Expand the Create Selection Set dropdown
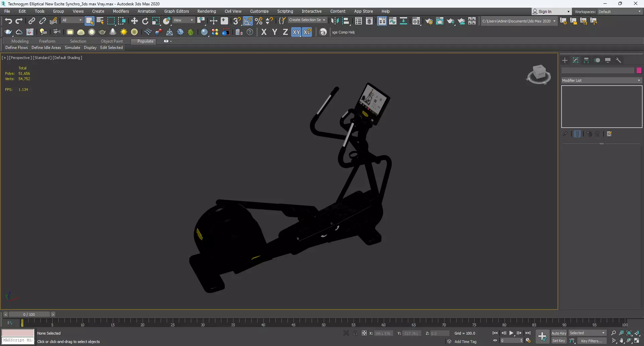Image resolution: width=644 pixels, height=346 pixels. 307,20
